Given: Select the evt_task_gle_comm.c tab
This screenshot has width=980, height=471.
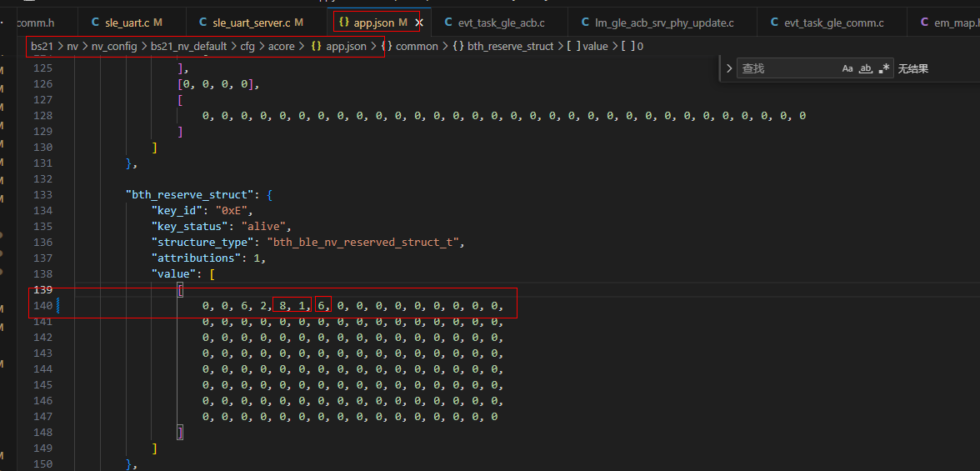Looking at the screenshot, I should click(x=833, y=23).
